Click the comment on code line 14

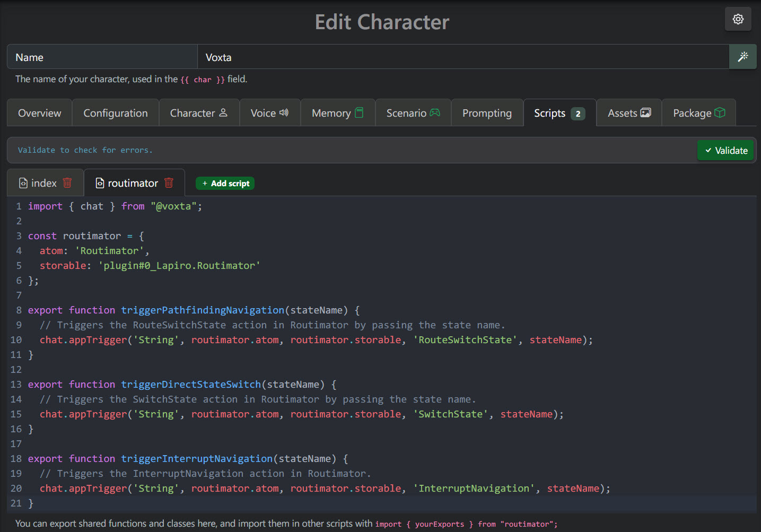click(x=258, y=399)
